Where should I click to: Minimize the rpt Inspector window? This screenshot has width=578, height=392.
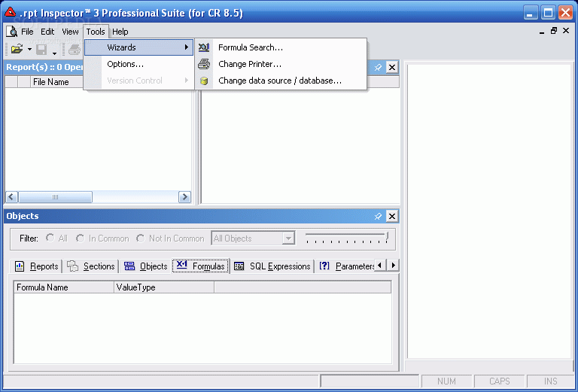(x=531, y=13)
